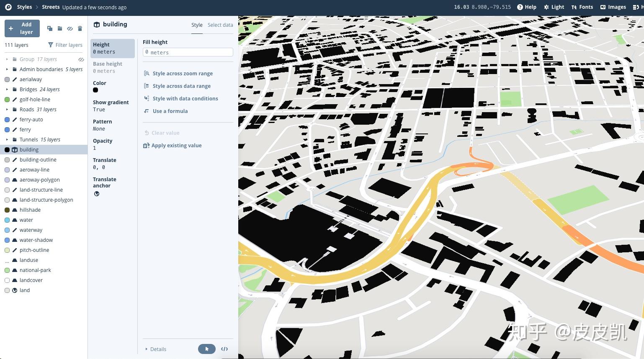Hide selected layers with the eye-slash icon

pos(70,28)
